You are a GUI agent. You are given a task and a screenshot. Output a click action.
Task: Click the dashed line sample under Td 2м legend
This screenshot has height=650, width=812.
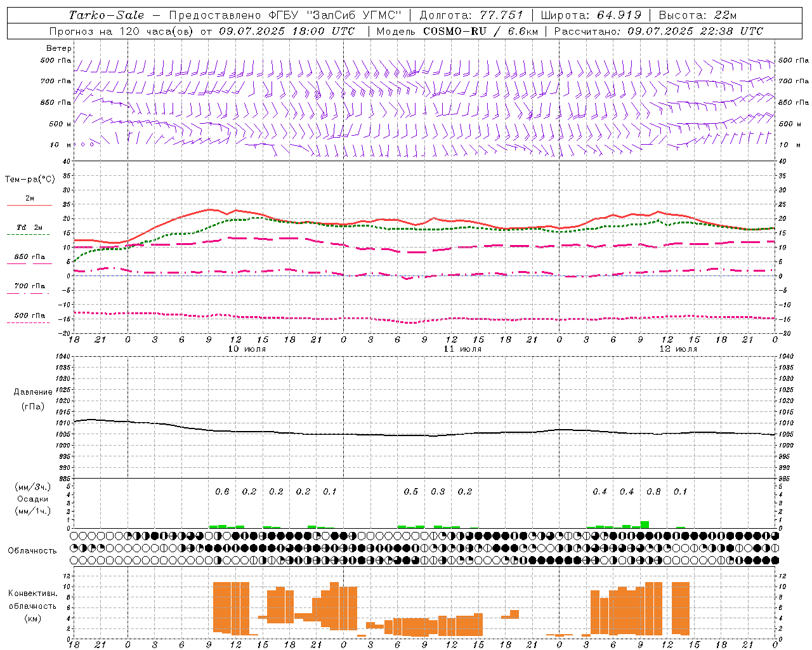coord(28,234)
